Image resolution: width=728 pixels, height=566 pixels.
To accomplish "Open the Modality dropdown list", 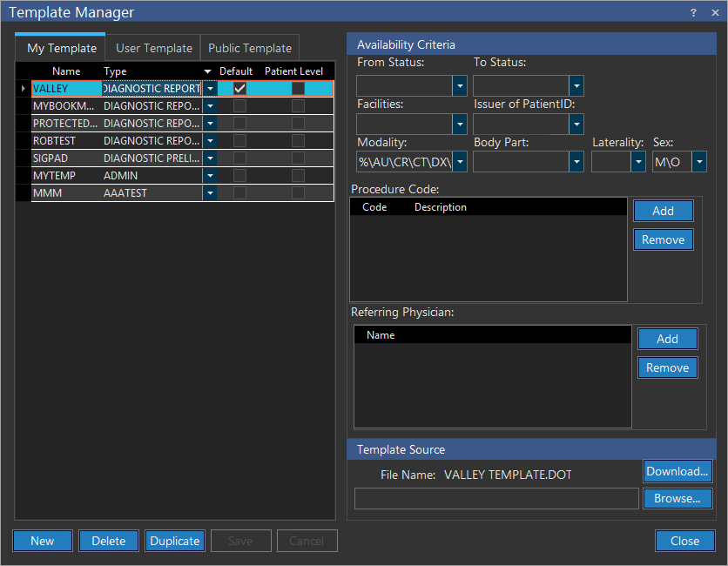I will (460, 162).
